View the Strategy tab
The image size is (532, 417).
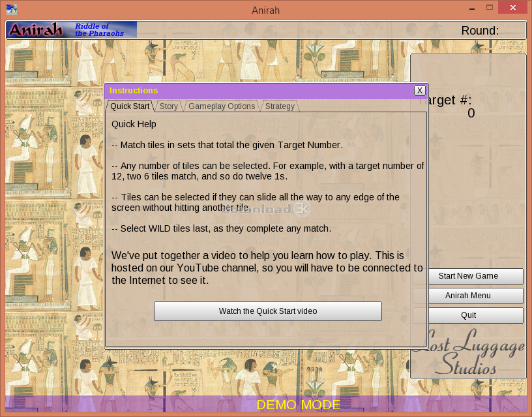point(280,106)
